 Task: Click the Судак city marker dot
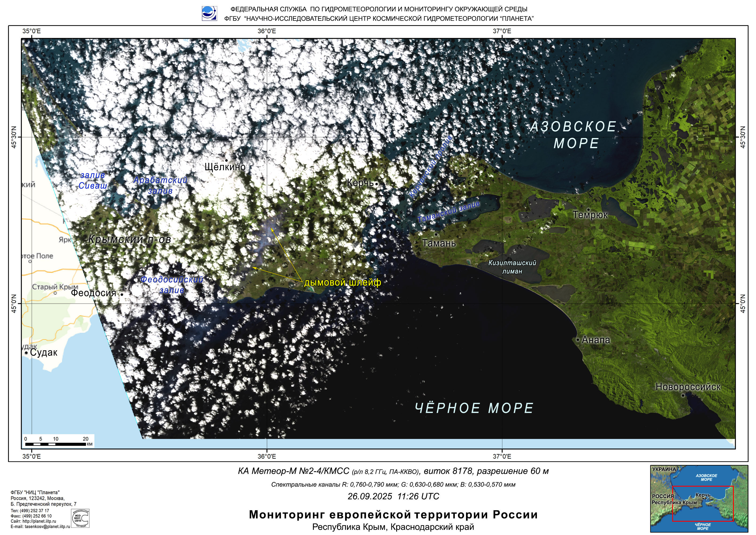(x=26, y=353)
